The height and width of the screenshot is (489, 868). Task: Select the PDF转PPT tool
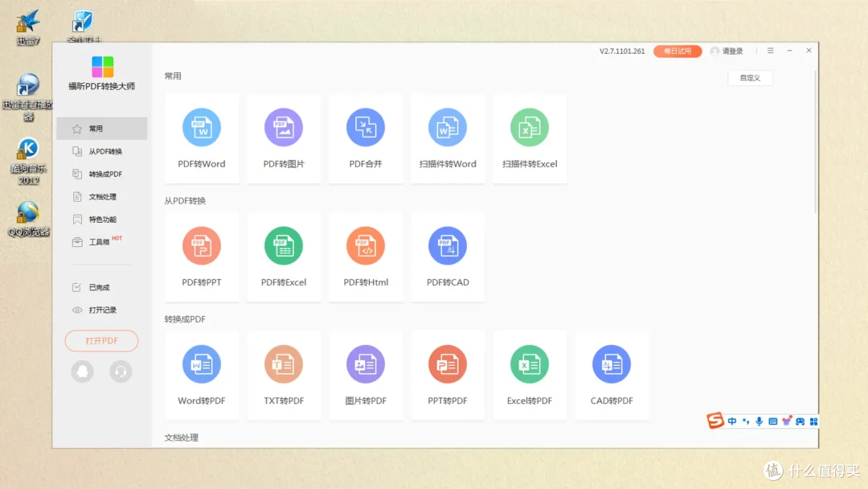[x=202, y=257]
